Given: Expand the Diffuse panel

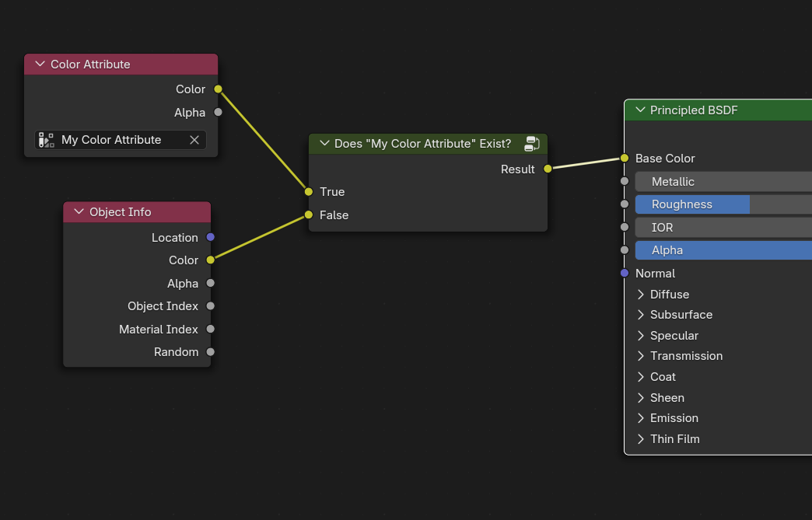Looking at the screenshot, I should 641,295.
